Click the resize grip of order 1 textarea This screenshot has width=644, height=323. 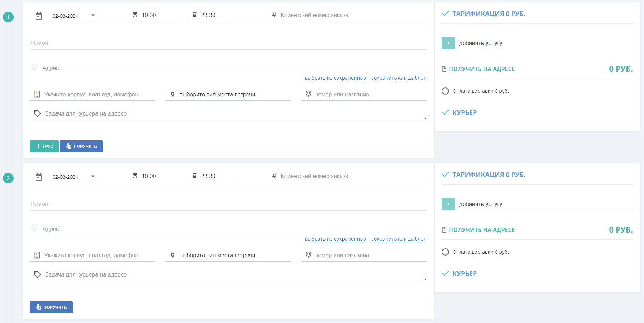(424, 118)
